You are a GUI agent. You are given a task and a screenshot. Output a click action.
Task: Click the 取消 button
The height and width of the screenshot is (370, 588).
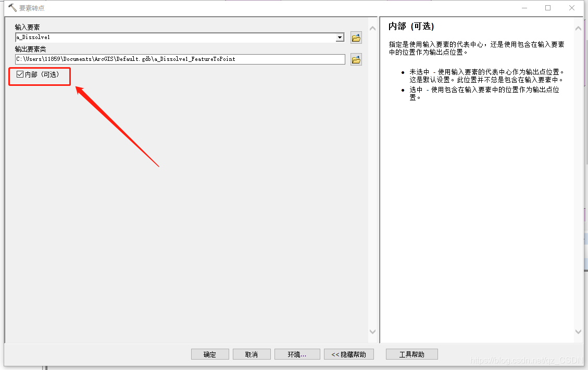point(251,354)
